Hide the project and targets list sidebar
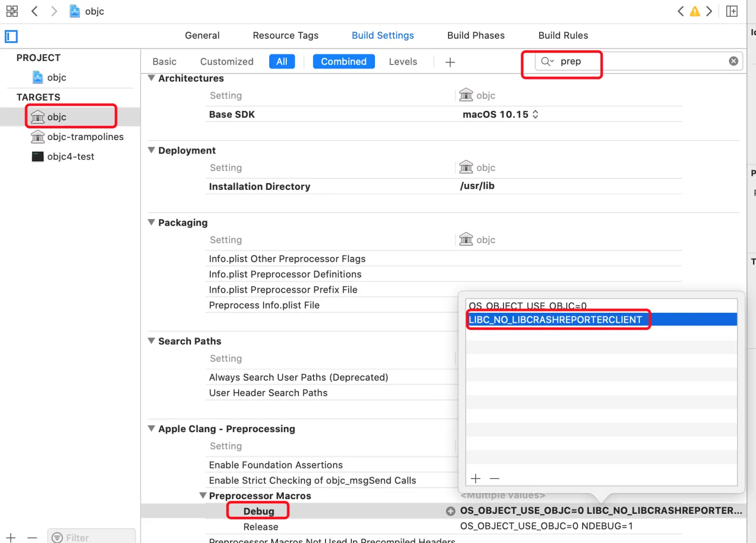The height and width of the screenshot is (543, 756). point(11,36)
